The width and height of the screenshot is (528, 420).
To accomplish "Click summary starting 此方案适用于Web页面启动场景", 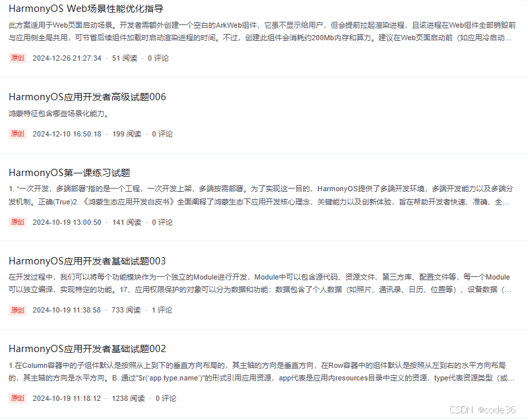I will tap(262, 31).
